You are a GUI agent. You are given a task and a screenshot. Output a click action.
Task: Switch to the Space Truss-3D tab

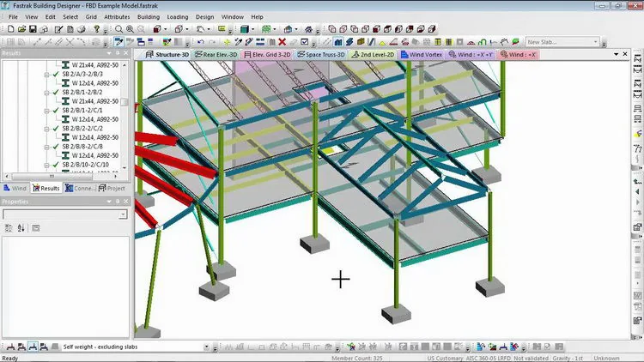tap(321, 55)
